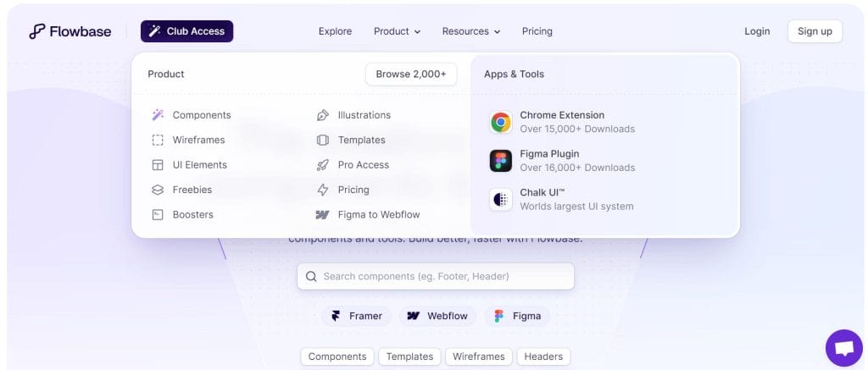
Task: Select Templates in the Product menu
Action: point(361,140)
